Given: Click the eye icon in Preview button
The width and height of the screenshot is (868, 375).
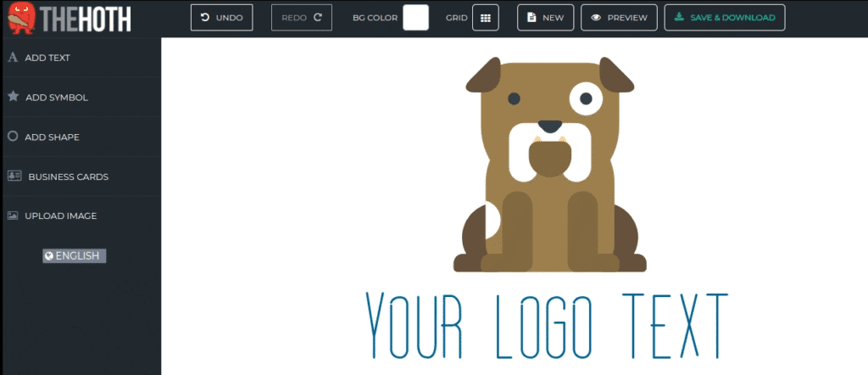Looking at the screenshot, I should pyautogui.click(x=597, y=18).
